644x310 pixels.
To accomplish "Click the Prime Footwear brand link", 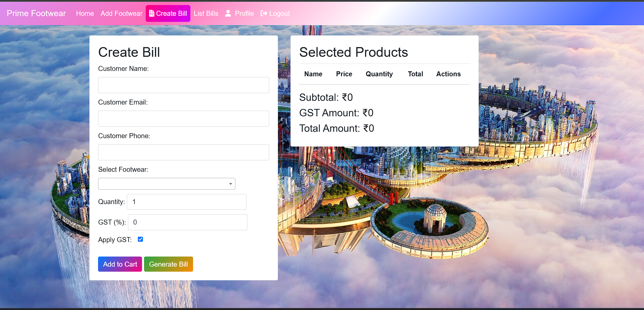I will click(36, 13).
